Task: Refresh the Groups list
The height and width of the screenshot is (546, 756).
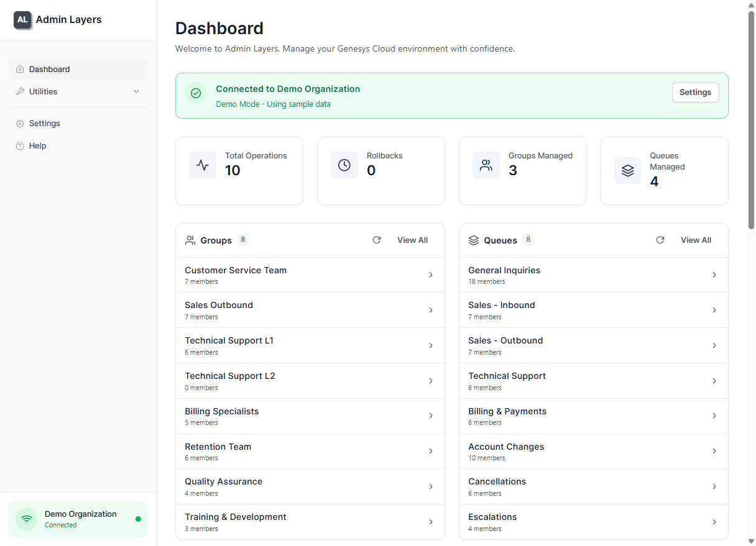Action: (x=377, y=240)
